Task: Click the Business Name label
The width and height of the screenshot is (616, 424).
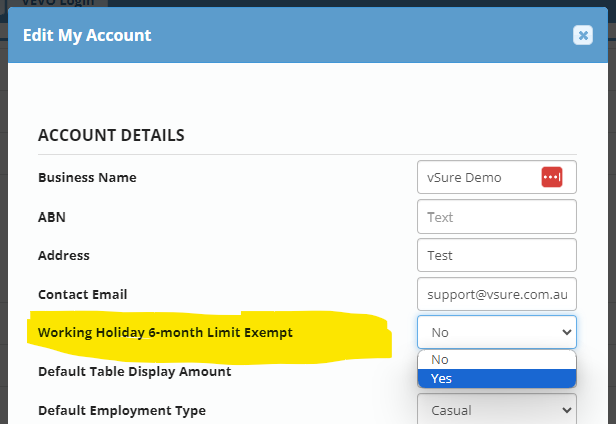Action: 87,177
